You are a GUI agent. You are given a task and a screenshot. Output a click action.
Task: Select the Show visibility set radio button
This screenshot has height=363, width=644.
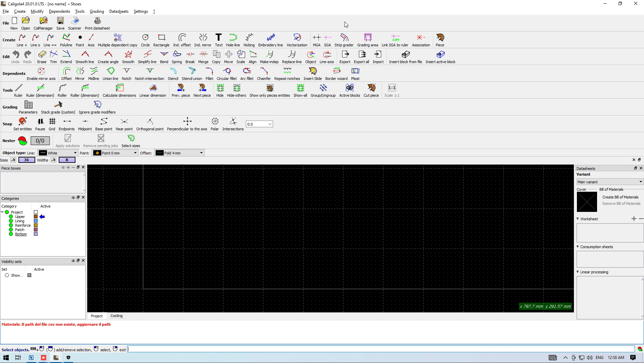click(x=7, y=275)
